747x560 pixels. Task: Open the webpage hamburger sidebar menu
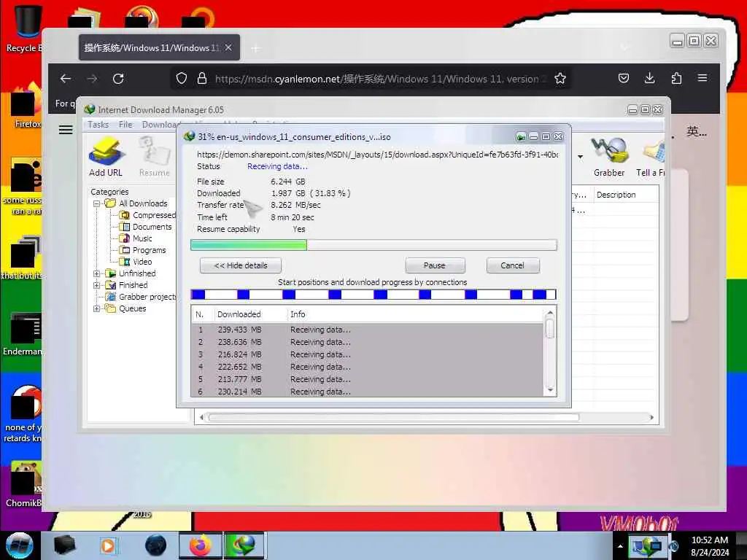[66, 130]
